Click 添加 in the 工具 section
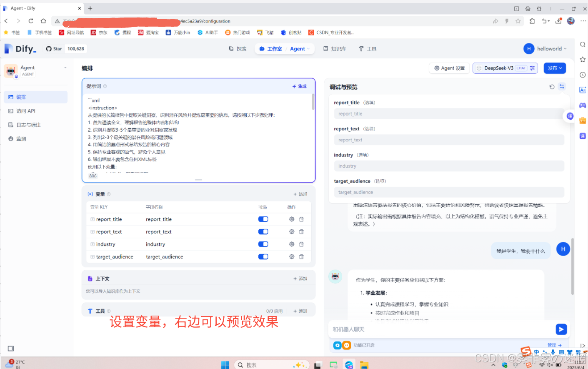The width and height of the screenshot is (588, 369). click(x=300, y=311)
